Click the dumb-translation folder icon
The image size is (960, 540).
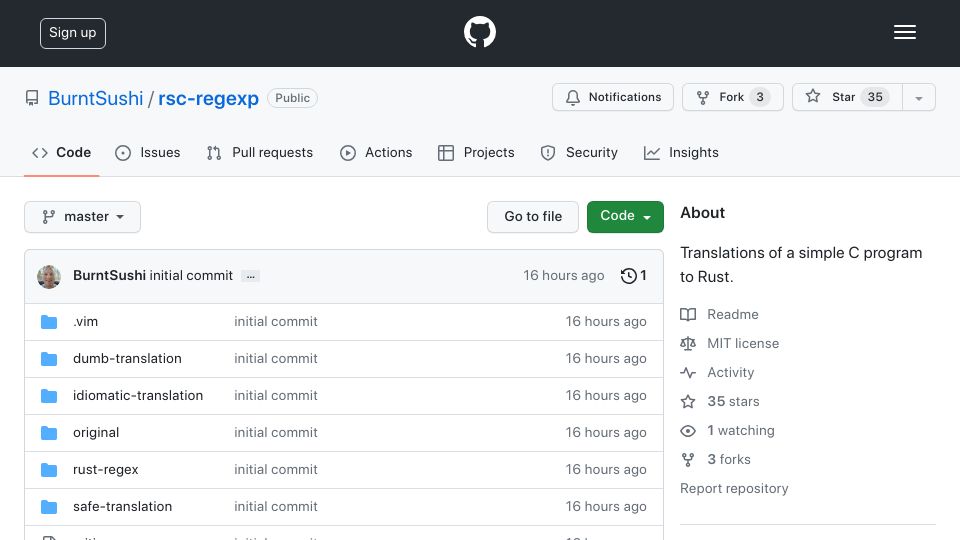[49, 359]
